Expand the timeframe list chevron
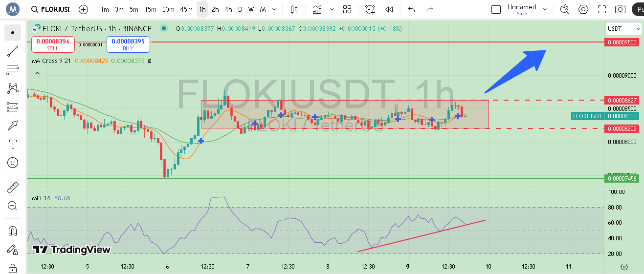 274,9
